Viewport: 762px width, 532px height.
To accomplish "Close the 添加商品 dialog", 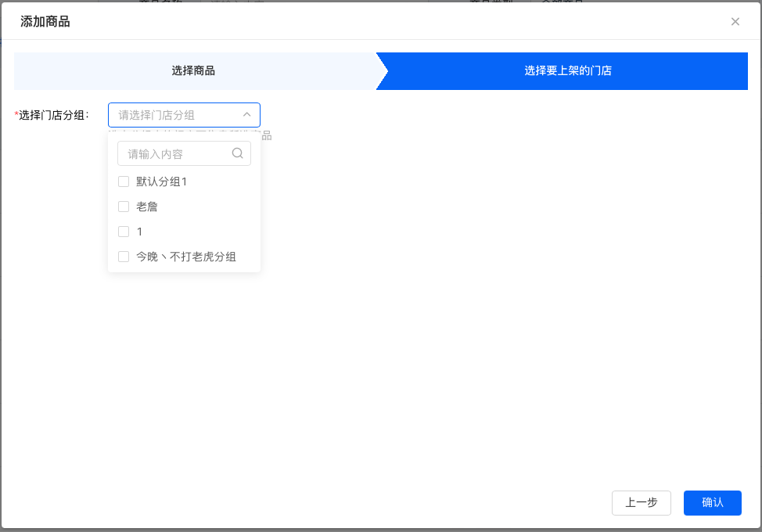I will click(x=735, y=21).
